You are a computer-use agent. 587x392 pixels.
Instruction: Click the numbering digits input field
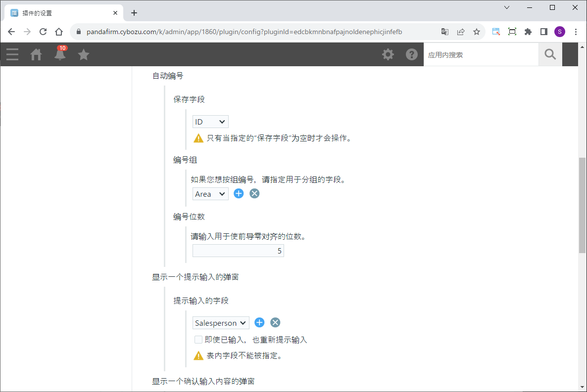(238, 251)
